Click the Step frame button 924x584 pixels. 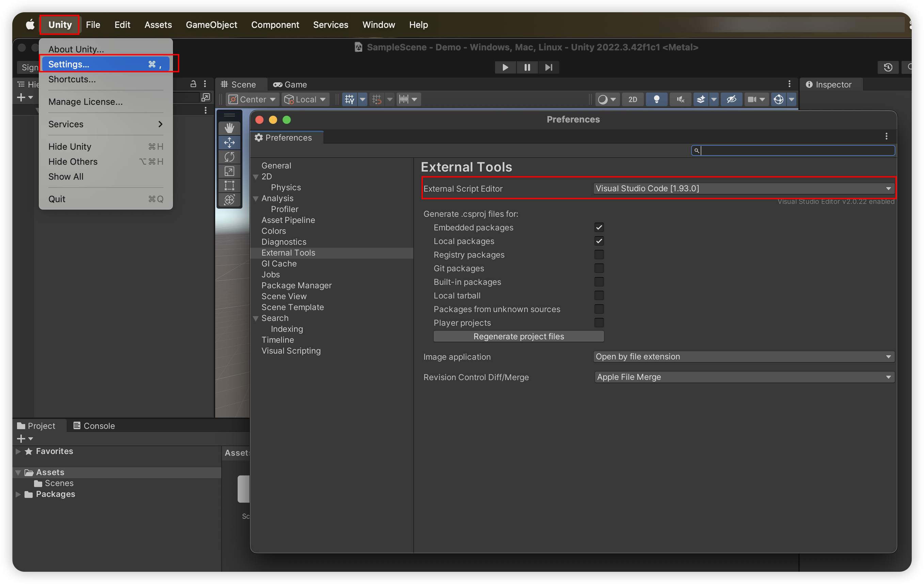[x=549, y=67]
